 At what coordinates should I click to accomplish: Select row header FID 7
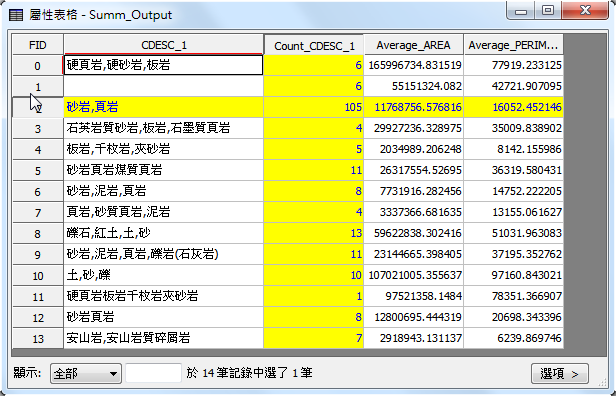[38, 213]
